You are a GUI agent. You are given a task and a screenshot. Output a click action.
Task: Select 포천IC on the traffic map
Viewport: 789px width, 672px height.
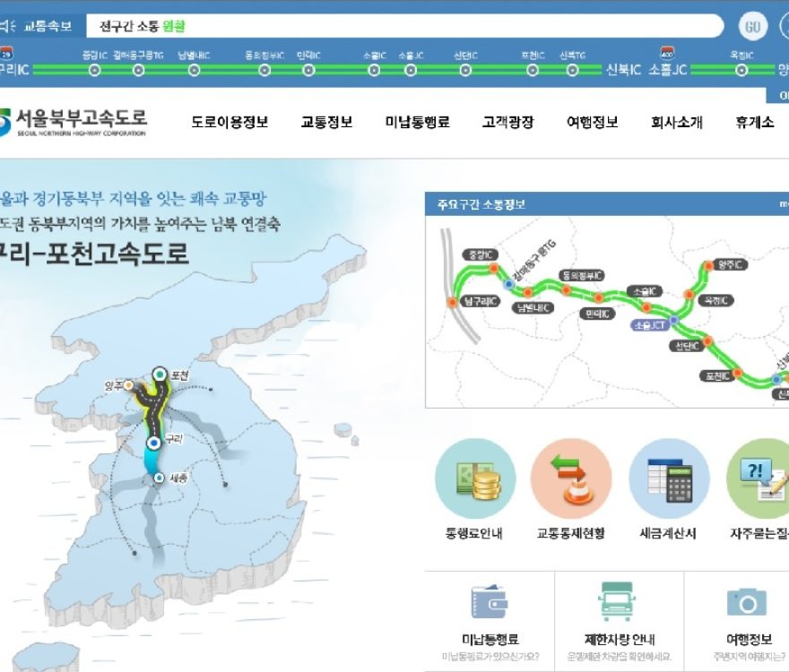click(x=717, y=376)
